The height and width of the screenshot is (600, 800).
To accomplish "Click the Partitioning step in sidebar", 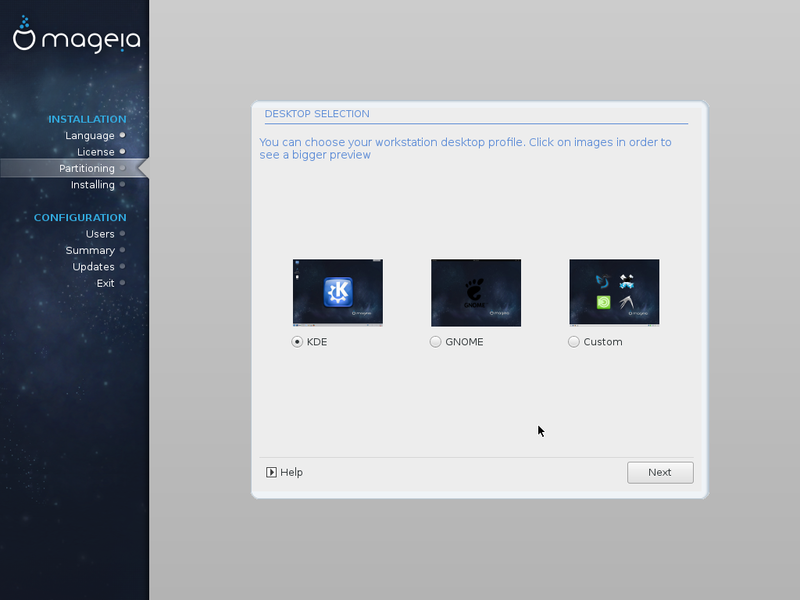I will point(87,168).
